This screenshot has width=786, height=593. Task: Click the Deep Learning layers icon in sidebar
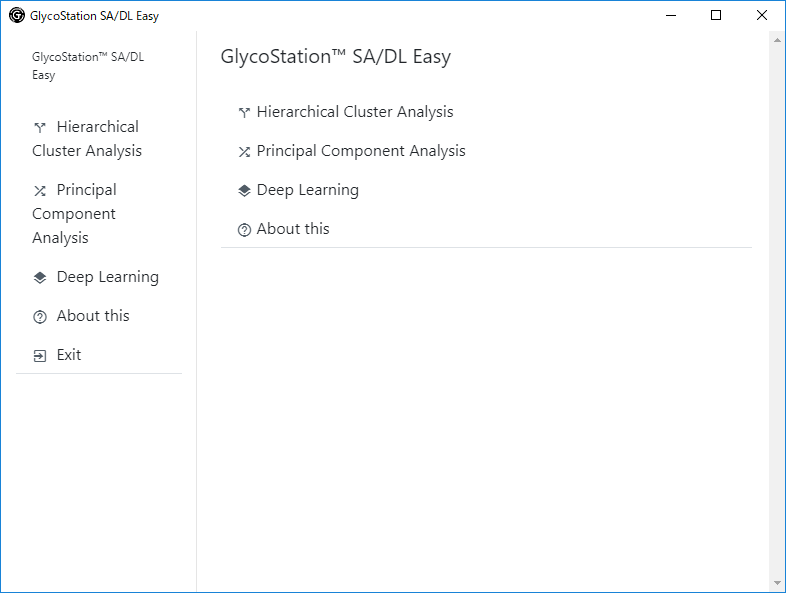pyautogui.click(x=40, y=278)
